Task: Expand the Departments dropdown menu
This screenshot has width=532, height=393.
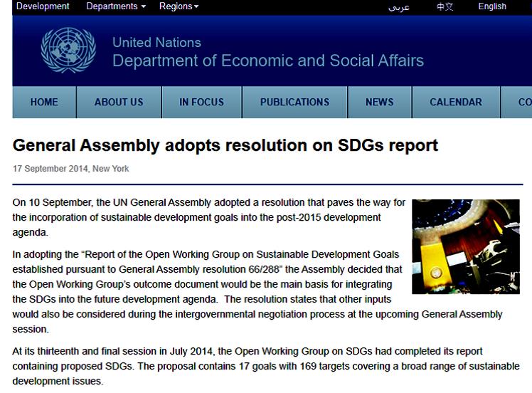Action: point(116,6)
